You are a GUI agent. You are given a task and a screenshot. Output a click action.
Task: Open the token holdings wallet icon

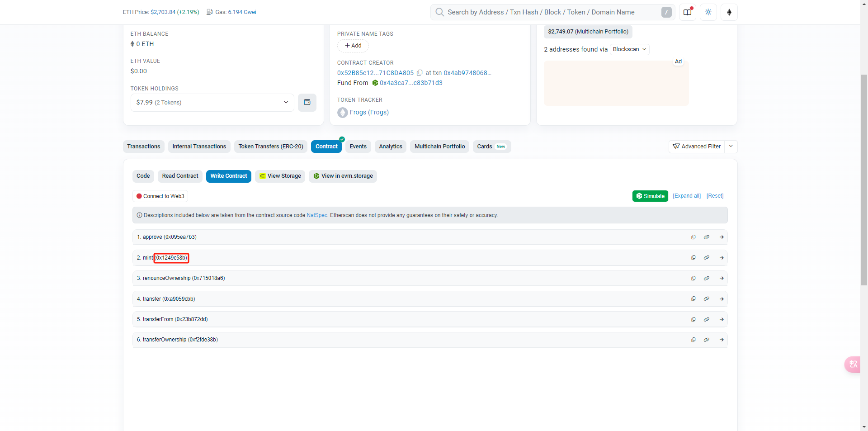307,103
